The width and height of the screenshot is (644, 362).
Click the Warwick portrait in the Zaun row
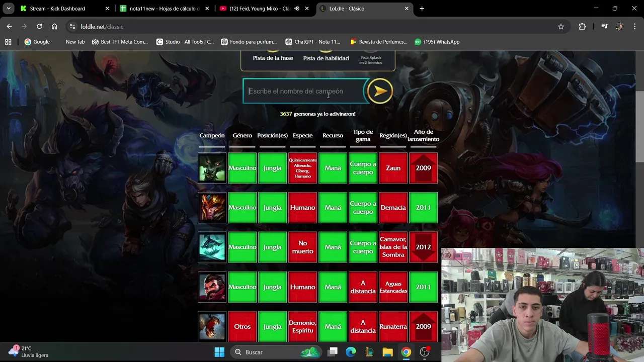click(x=212, y=168)
